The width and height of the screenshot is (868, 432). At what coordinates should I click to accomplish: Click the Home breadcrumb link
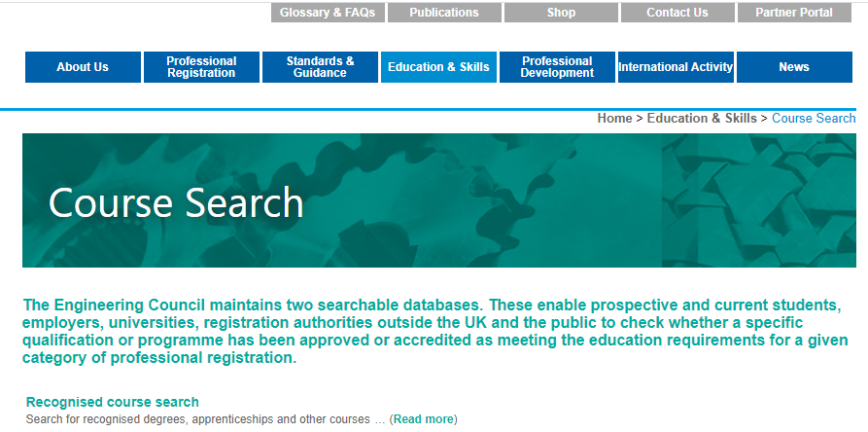pos(614,119)
